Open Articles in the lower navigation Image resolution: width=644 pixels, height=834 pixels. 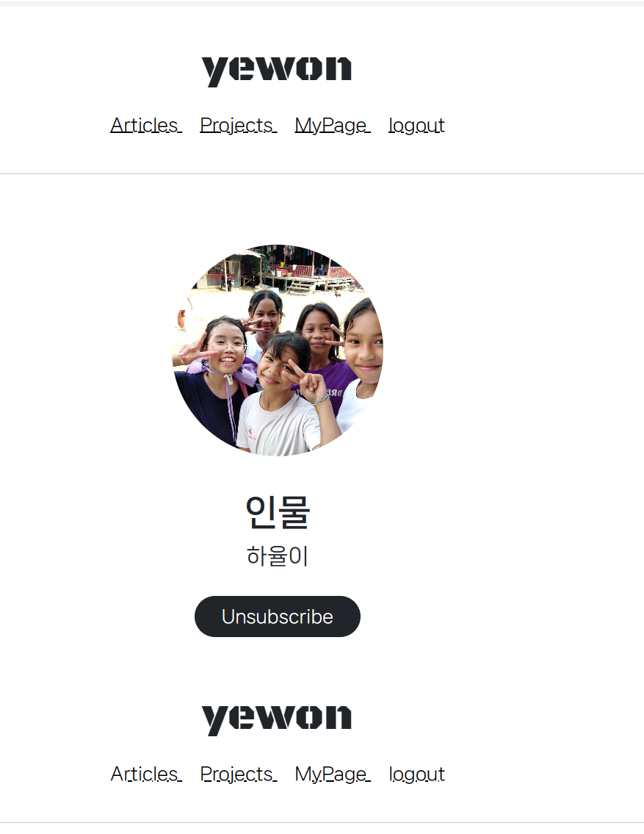pyautogui.click(x=146, y=774)
